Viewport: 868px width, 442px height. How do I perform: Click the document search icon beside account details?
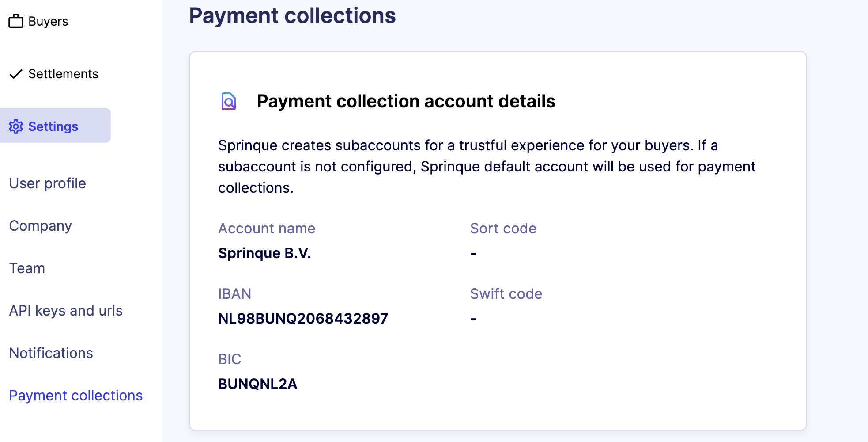[229, 101]
